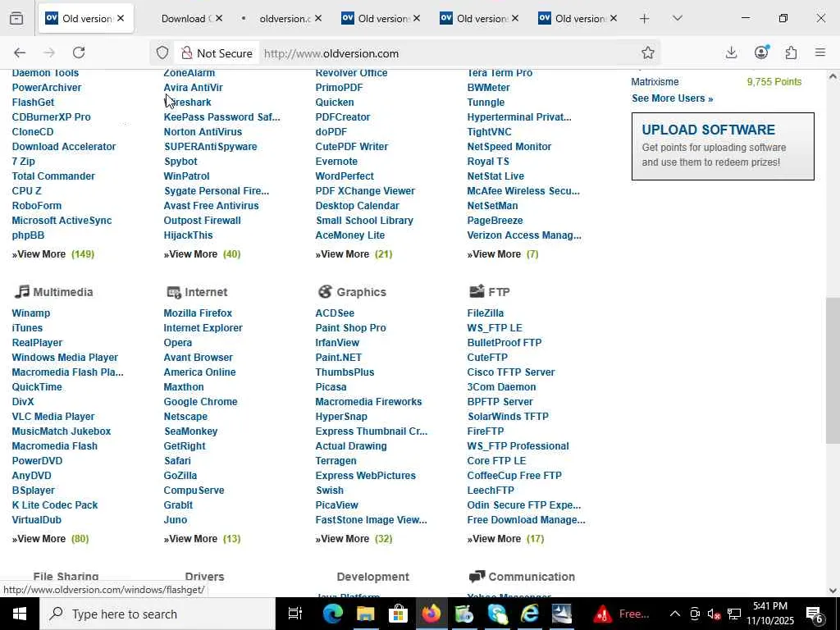Open Microsoft Store from the taskbar
Screen dimensions: 840x630
pyautogui.click(x=398, y=614)
